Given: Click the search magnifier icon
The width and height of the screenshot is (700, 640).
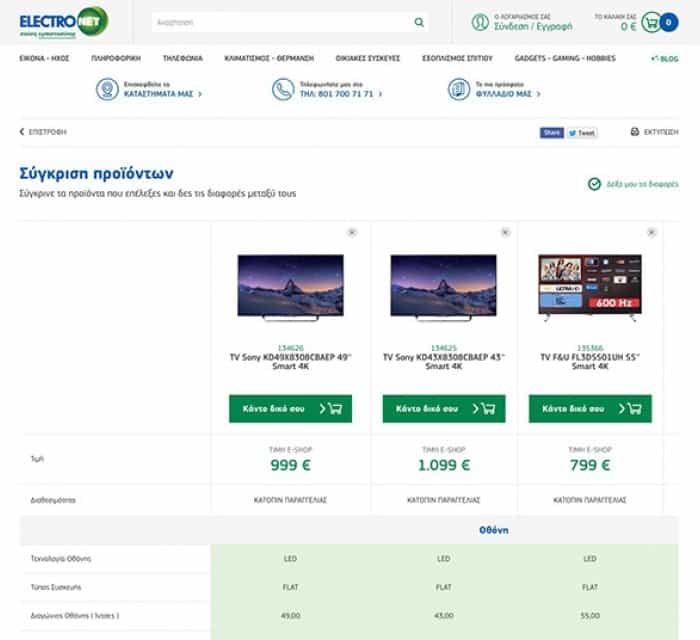Looking at the screenshot, I should click(419, 22).
